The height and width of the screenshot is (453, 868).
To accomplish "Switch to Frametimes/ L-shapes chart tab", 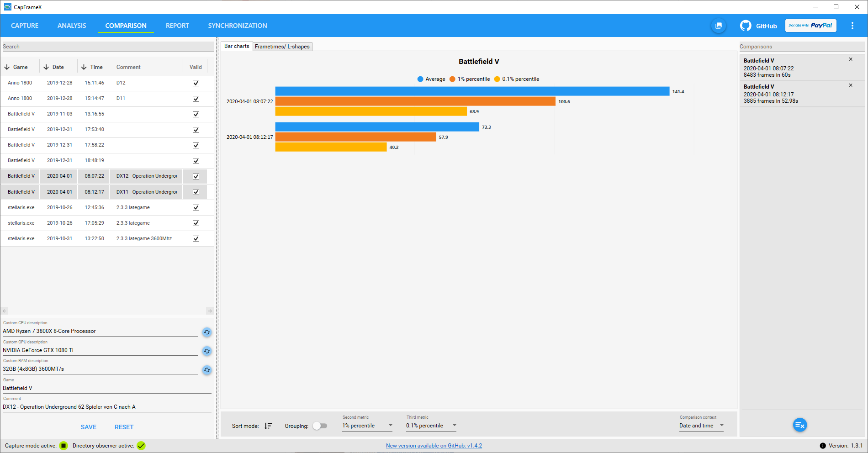I will point(282,47).
